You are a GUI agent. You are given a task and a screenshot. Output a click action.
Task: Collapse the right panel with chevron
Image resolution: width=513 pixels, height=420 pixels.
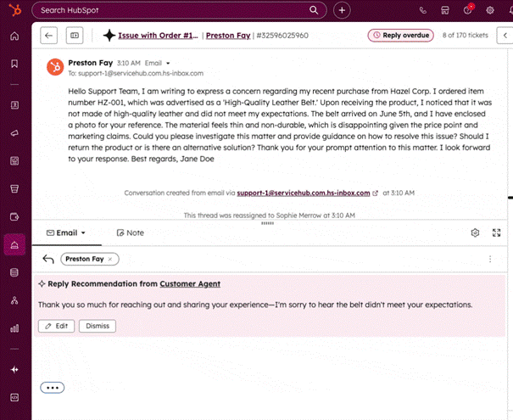click(x=505, y=36)
